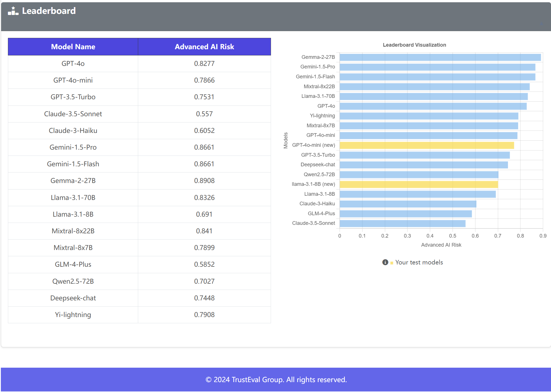Image resolution: width=551 pixels, height=392 pixels.
Task: Click the 0.7866 score cell
Action: [x=204, y=80]
